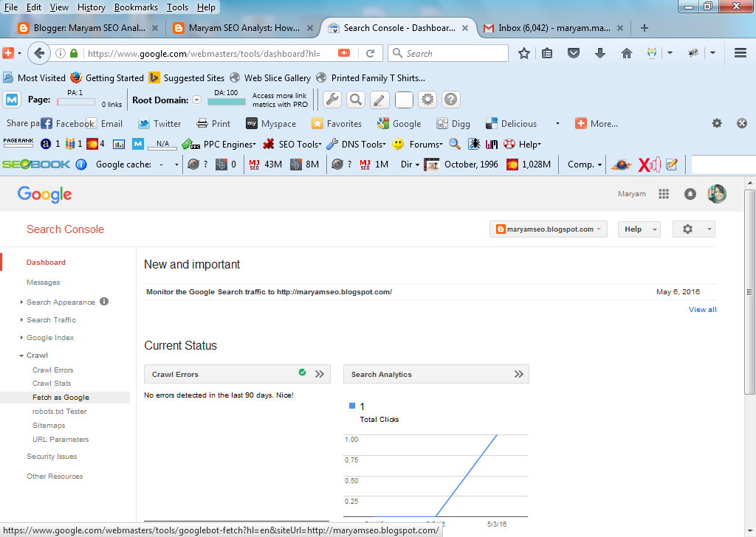Open the SEO Tools menu icon
Image resolution: width=756 pixels, height=537 pixels.
coord(268,144)
